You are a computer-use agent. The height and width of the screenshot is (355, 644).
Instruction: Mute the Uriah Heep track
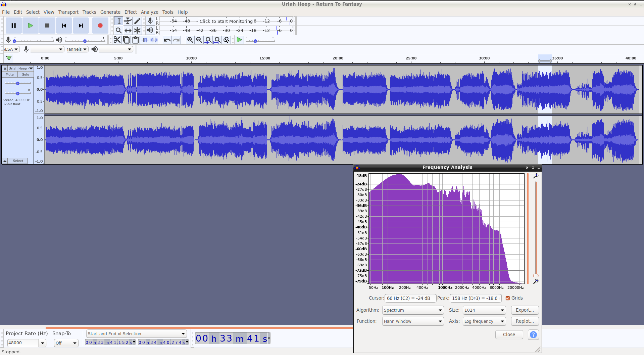click(x=10, y=75)
